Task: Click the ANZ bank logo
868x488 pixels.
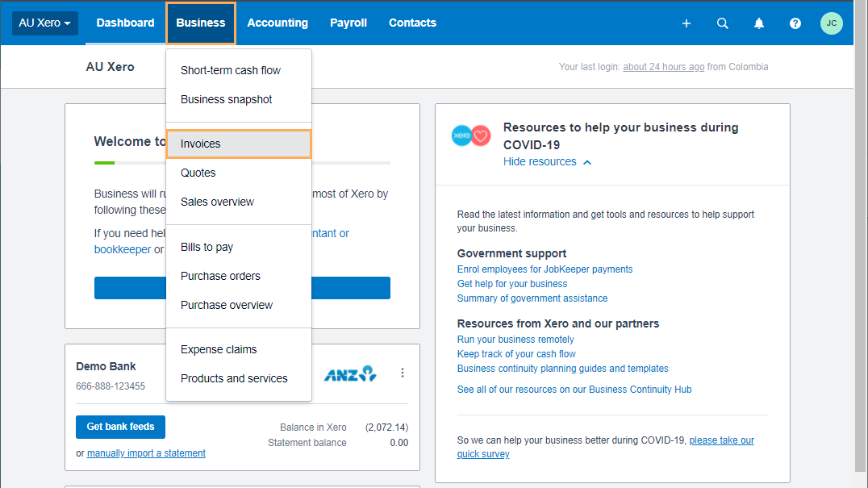Action: click(x=350, y=373)
